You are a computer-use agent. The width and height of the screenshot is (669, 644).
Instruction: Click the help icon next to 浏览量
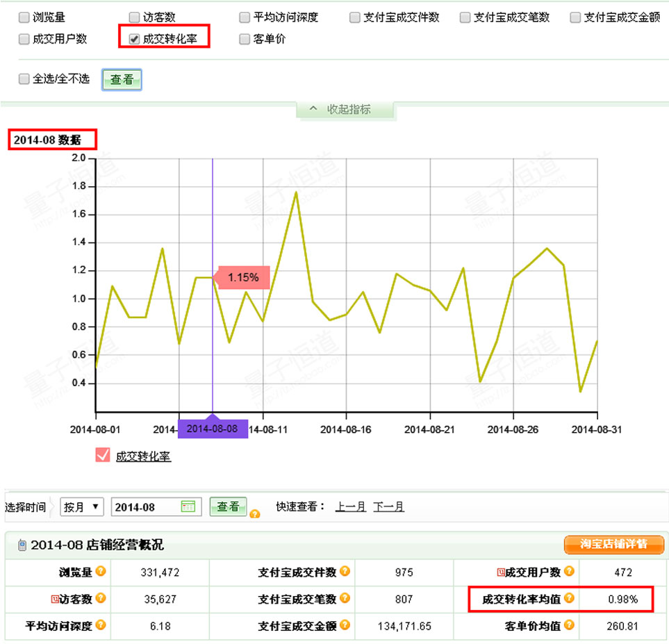(x=100, y=571)
